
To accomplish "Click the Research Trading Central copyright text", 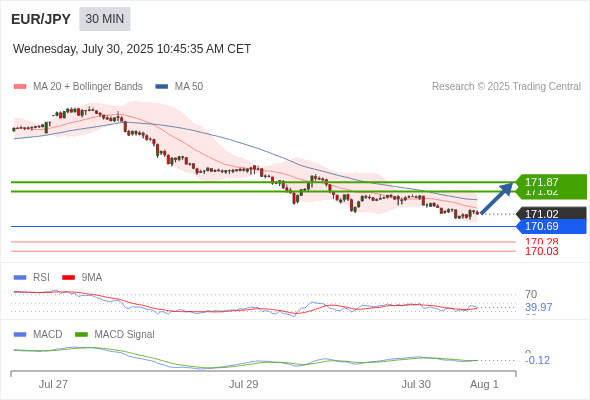I will (x=506, y=87).
